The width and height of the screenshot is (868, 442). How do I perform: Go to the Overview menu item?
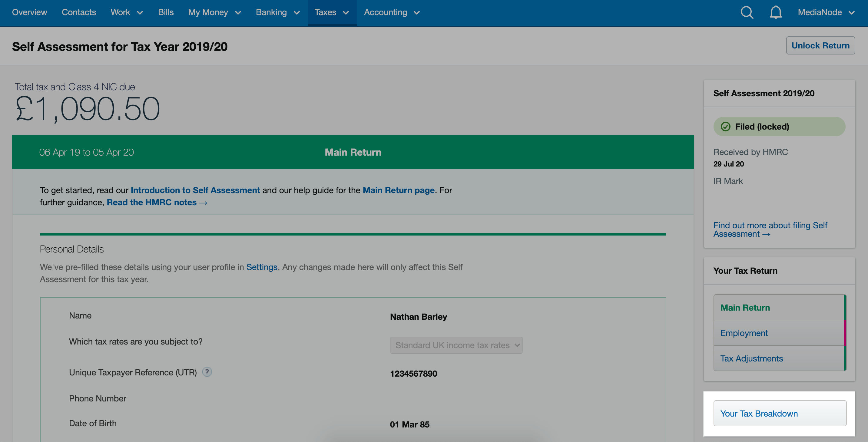pyautogui.click(x=29, y=12)
